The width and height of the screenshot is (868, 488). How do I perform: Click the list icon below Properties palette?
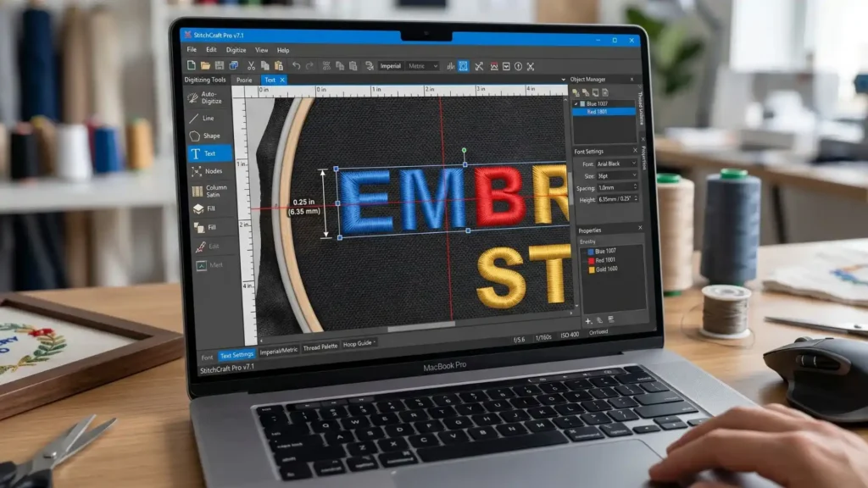point(611,319)
